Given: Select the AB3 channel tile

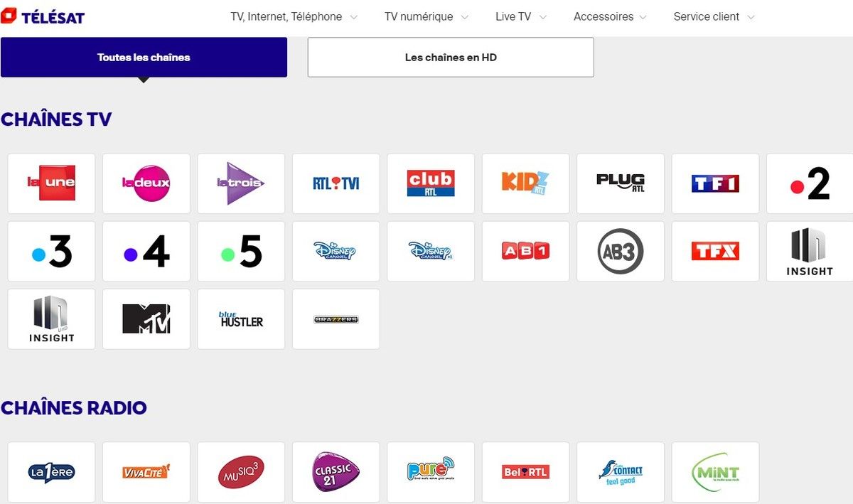Looking at the screenshot, I should [621, 251].
